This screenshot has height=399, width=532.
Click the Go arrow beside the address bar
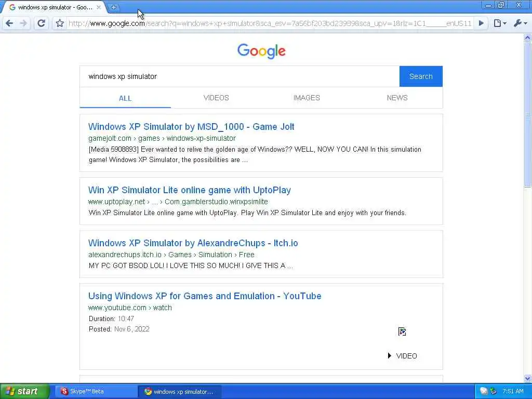click(481, 23)
